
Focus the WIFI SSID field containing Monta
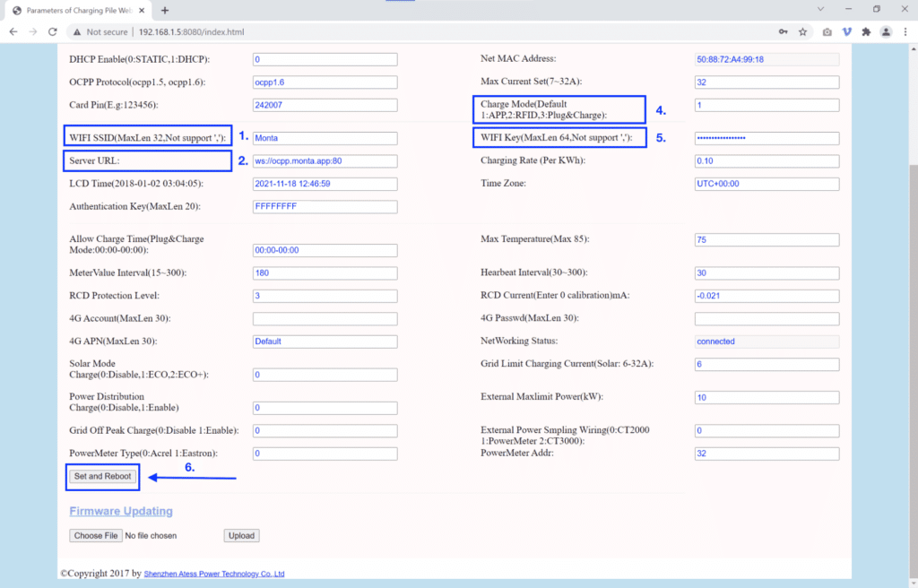(325, 138)
